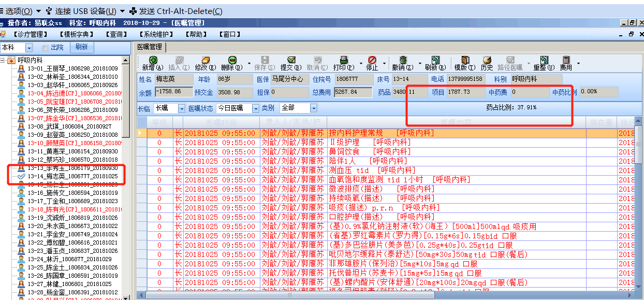Click the 撤销 (revoke) trash icon
This screenshot has width=644, height=300.
pos(403,60)
